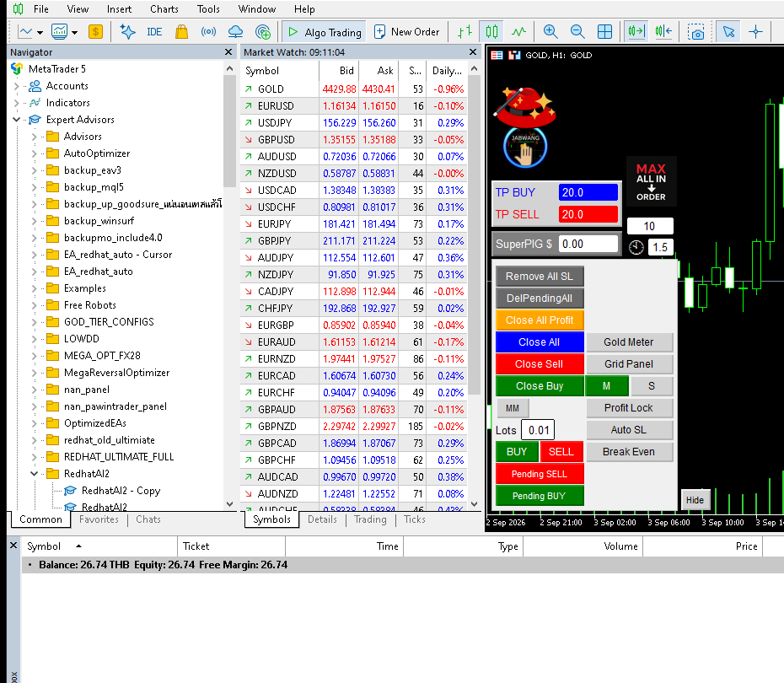
Task: Toggle the green M button
Action: (x=606, y=386)
